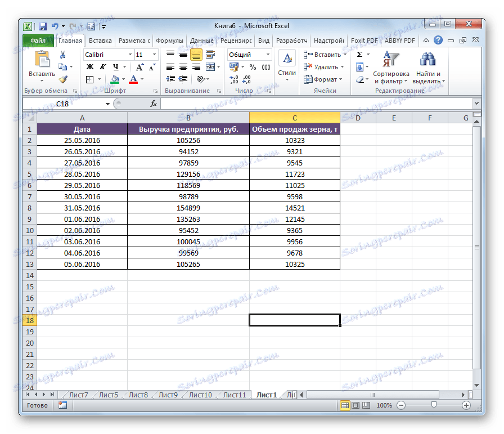Image resolution: width=504 pixels, height=434 pixels.
Task: Switch to Формулы ribbon tab
Action: pos(169,41)
